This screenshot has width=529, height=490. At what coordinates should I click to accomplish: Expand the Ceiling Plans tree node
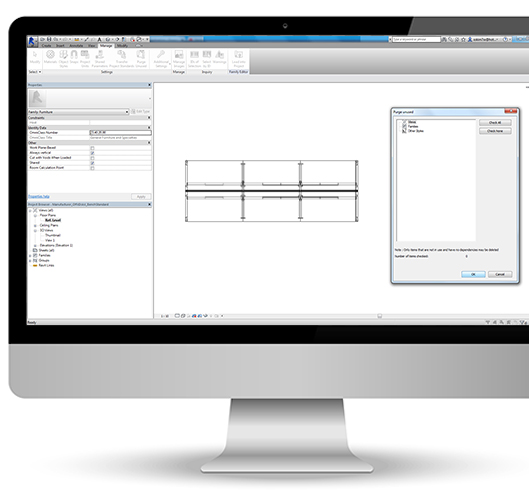(35, 225)
